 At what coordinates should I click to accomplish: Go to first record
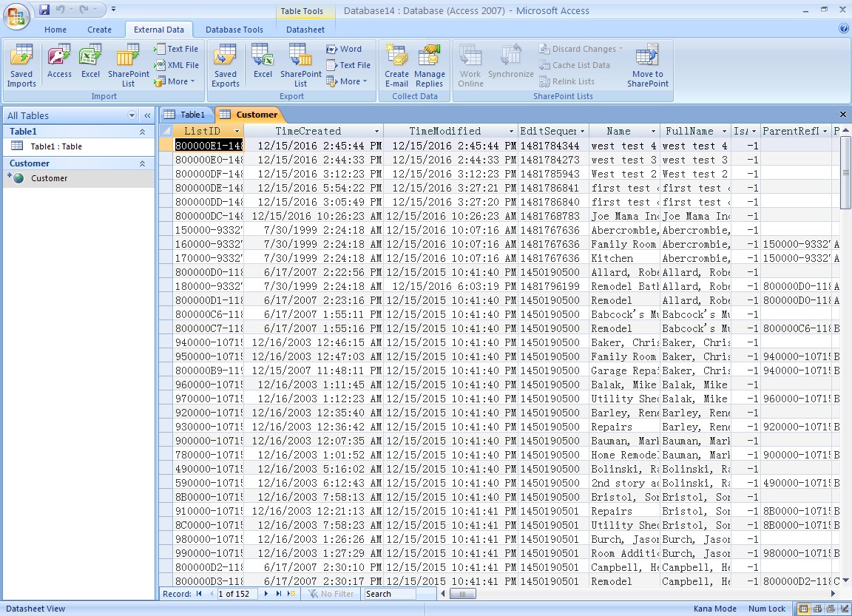pos(199,594)
